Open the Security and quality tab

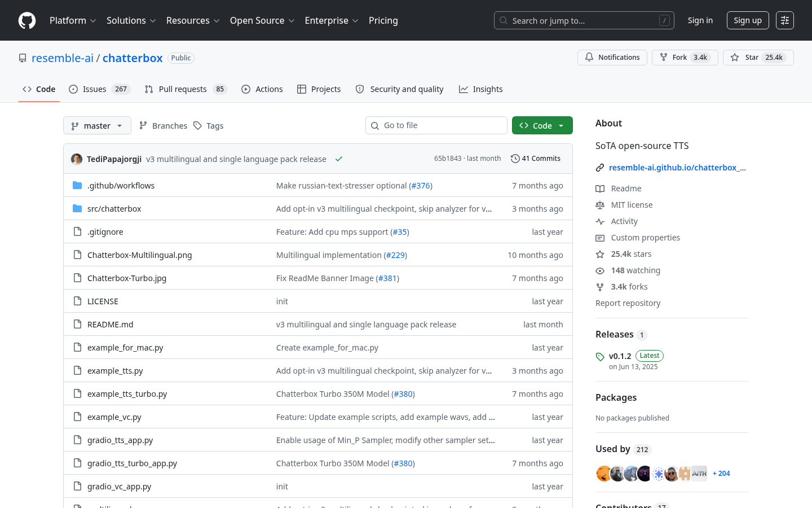pos(399,89)
